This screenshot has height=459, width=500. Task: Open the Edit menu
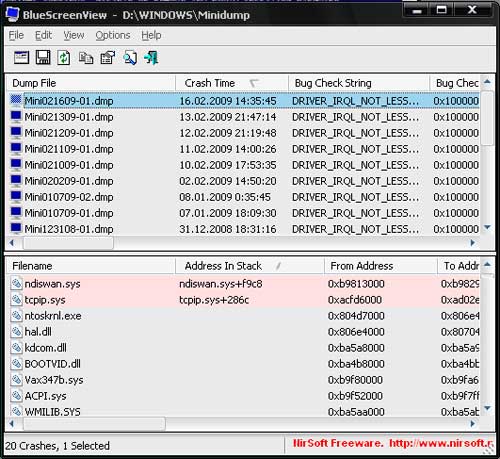tap(44, 35)
